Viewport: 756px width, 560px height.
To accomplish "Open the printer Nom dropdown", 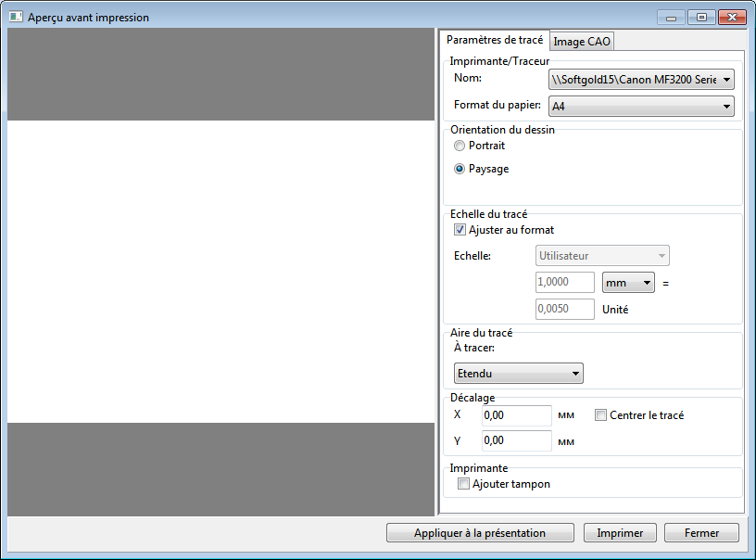I will (x=641, y=81).
